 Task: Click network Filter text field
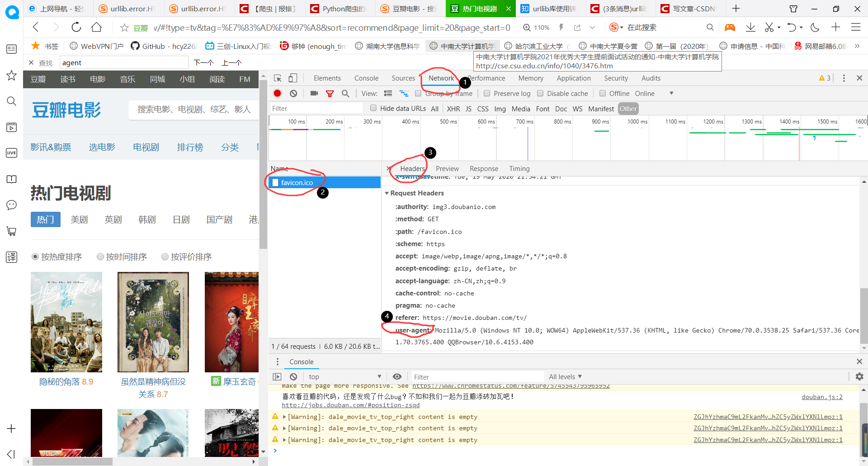tap(316, 108)
